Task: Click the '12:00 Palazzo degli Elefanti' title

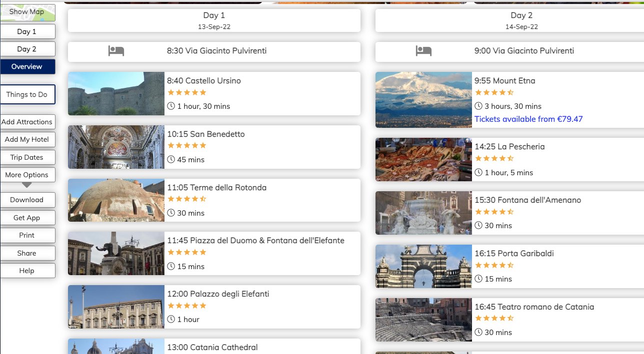Action: pyautogui.click(x=218, y=294)
